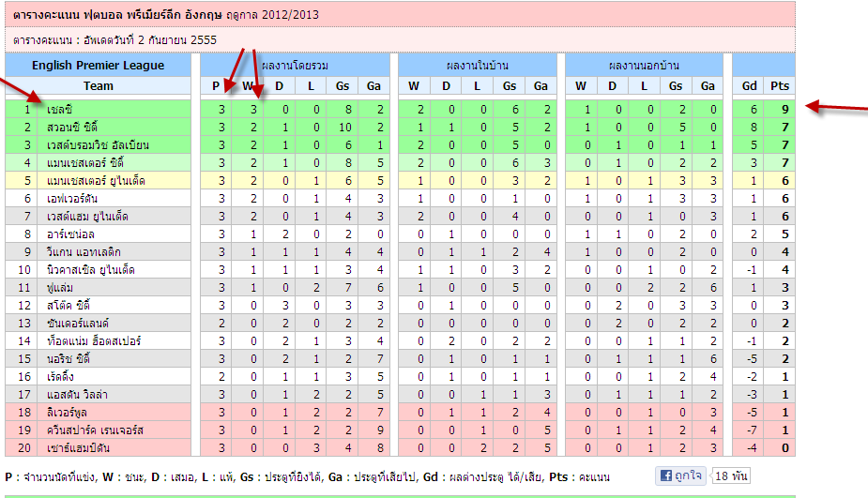Click the Gd column header

coord(749,86)
